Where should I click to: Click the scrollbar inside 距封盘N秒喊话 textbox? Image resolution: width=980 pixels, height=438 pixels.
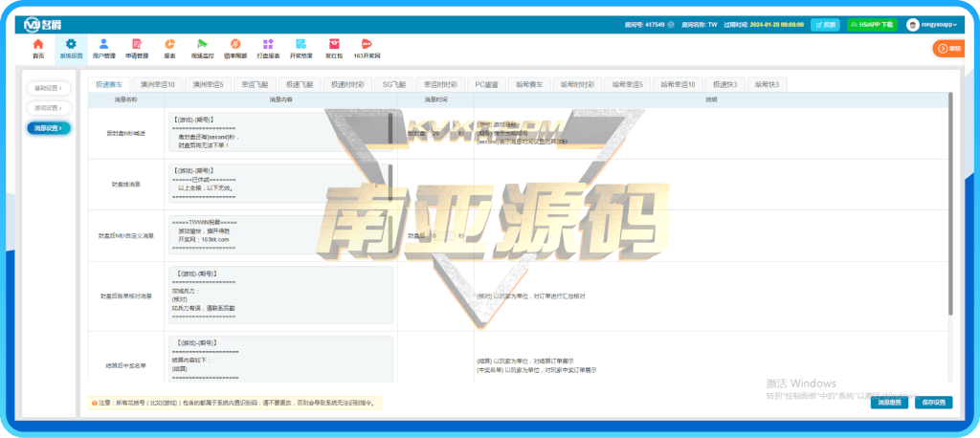tap(390, 127)
